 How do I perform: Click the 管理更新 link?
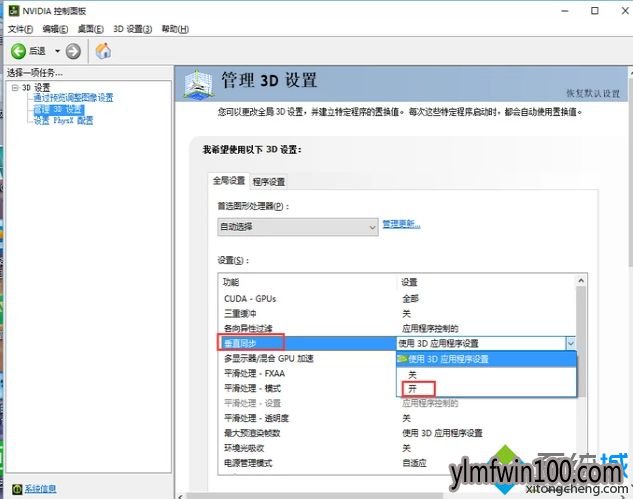(401, 224)
